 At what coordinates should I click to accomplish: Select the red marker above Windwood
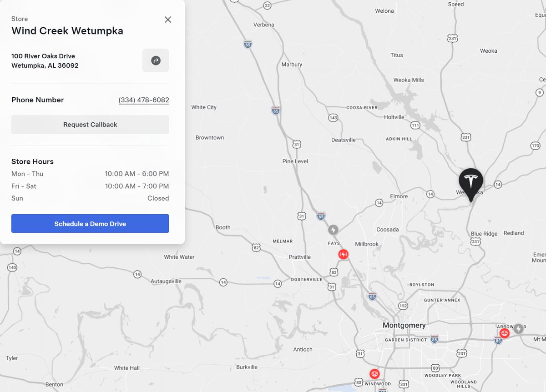[x=374, y=374]
